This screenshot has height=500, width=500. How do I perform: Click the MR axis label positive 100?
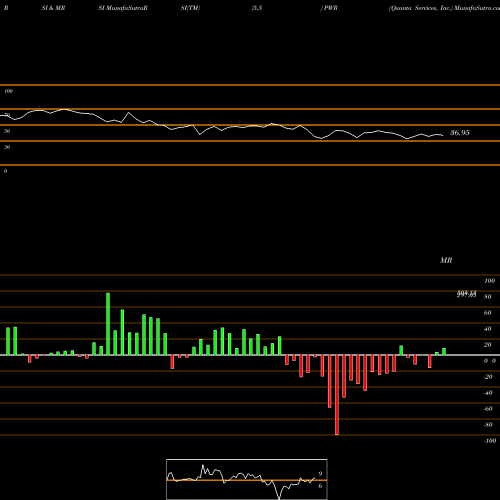489,281
